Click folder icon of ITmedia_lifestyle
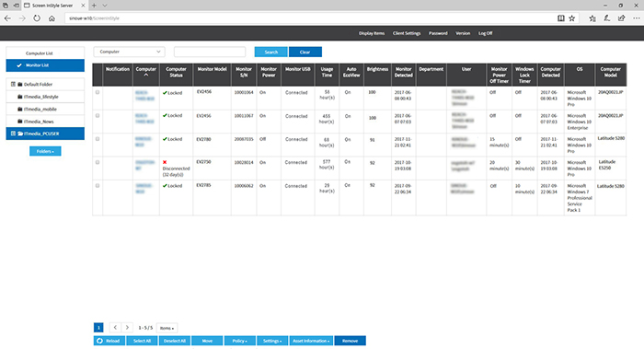The height and width of the screenshot is (349, 644). 19,97
